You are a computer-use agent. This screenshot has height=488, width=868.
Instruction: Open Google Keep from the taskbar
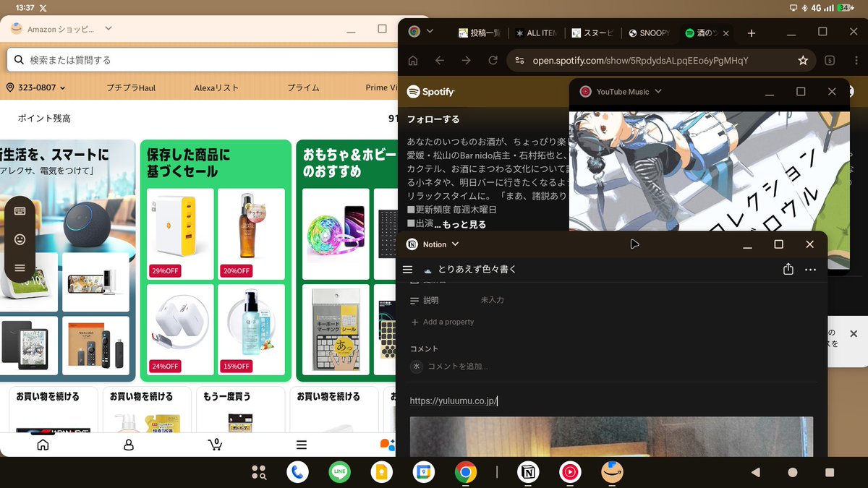[x=381, y=472]
